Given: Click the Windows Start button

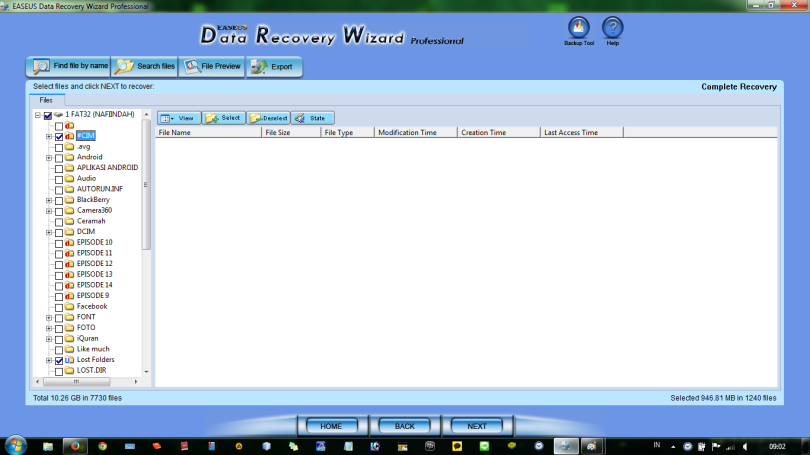Looking at the screenshot, I should point(15,446).
